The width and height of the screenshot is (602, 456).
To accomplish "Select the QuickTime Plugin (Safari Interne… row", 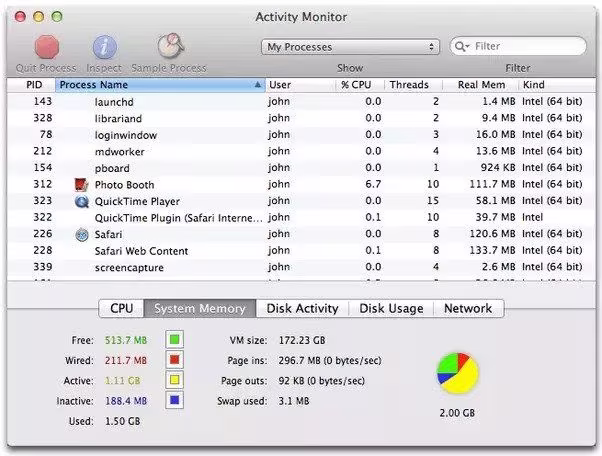I will click(x=301, y=218).
